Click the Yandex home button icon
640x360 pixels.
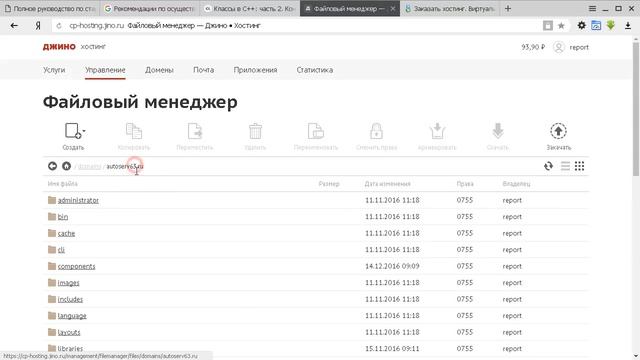point(38,26)
